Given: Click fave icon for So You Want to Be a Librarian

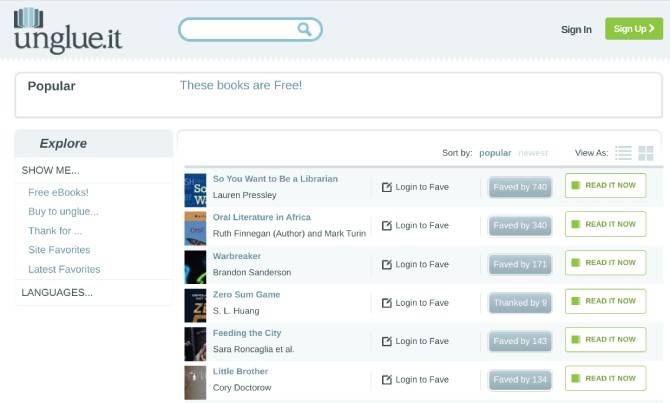Looking at the screenshot, I should tap(387, 187).
